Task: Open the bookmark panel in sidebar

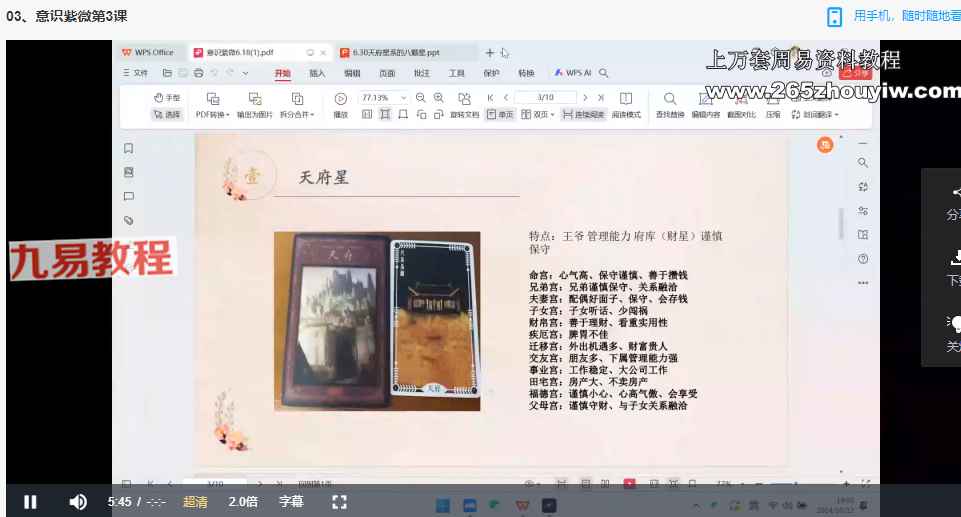Action: (x=128, y=149)
